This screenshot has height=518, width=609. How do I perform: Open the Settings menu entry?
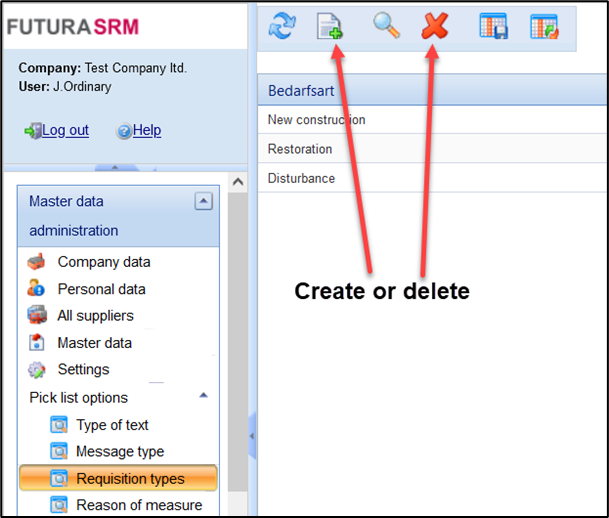pos(83,369)
